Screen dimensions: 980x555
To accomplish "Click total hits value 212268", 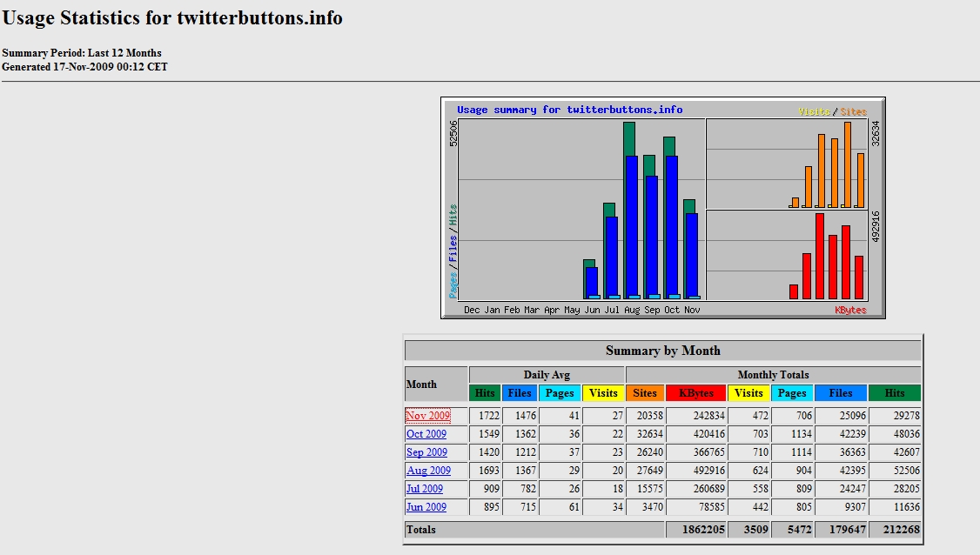I will click(902, 530).
